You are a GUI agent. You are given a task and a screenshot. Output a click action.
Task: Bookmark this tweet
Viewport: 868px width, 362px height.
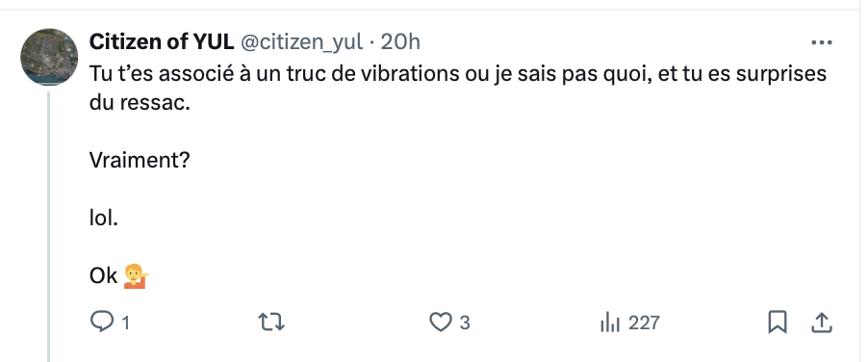[778, 323]
